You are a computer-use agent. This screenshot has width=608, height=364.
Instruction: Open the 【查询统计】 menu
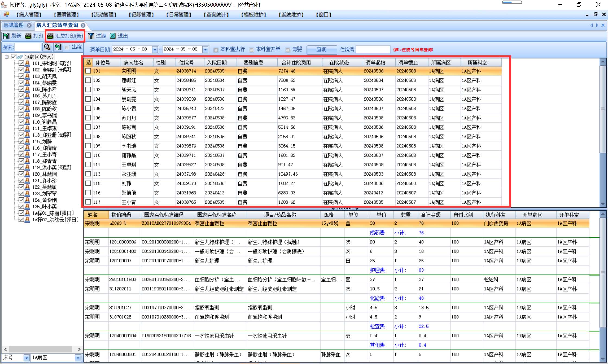tap(216, 15)
